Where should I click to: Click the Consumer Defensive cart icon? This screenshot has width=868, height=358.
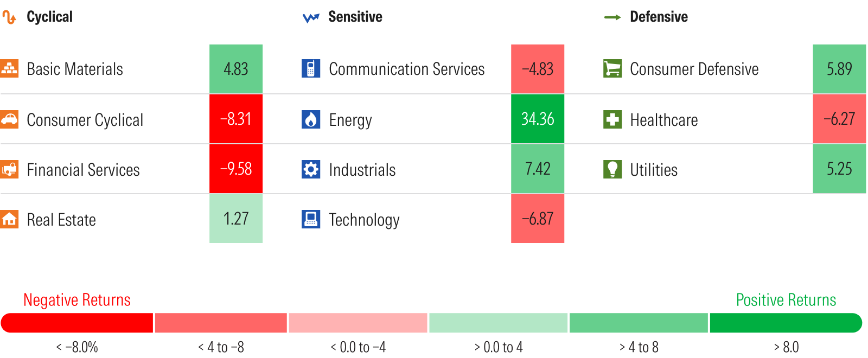click(x=612, y=68)
